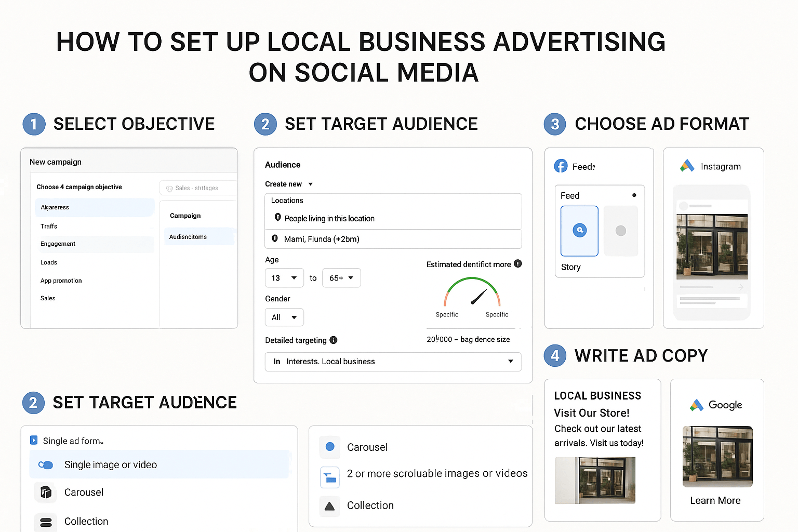
Task: Expand the Create new dropdown arrow
Action: pyautogui.click(x=311, y=184)
